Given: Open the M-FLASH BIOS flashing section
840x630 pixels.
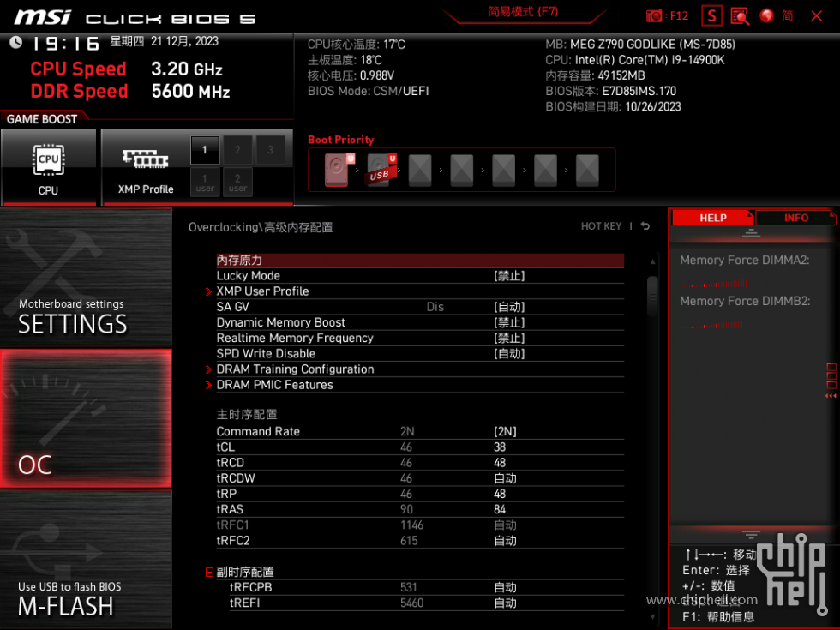Looking at the screenshot, I should 86,559.
